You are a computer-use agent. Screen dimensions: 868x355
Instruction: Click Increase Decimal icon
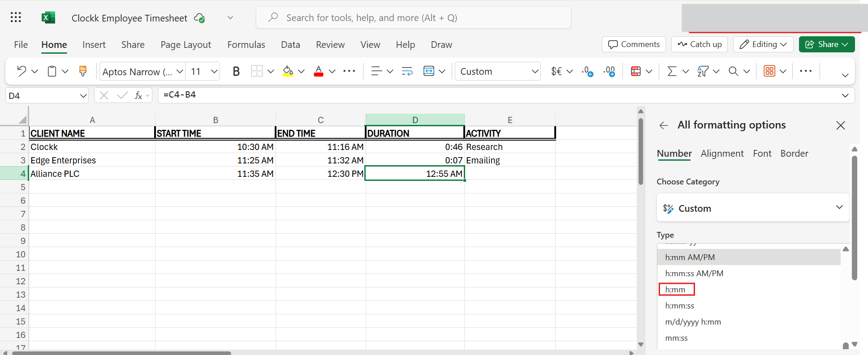point(609,71)
